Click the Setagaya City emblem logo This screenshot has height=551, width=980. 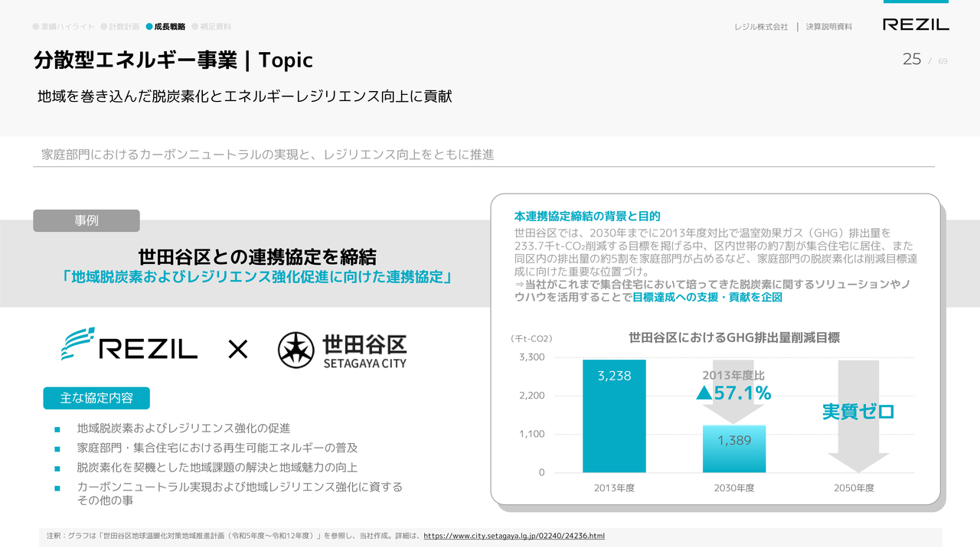pos(342,350)
